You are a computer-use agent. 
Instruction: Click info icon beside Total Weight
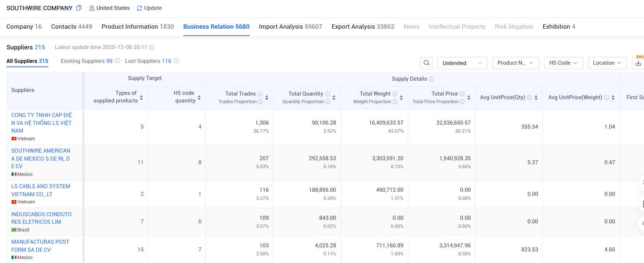pyautogui.click(x=395, y=94)
